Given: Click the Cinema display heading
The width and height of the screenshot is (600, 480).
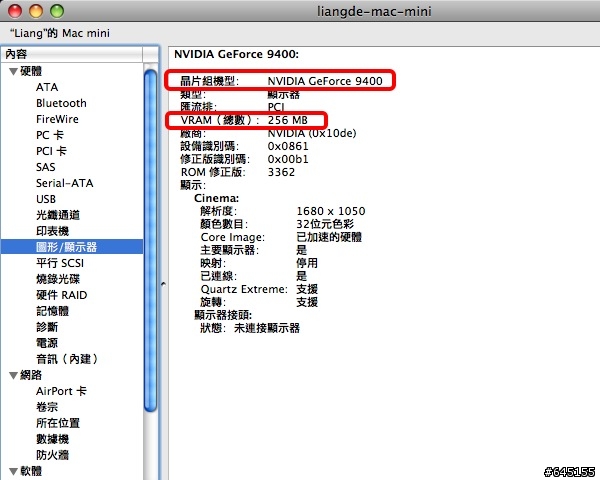Looking at the screenshot, I should [217, 198].
